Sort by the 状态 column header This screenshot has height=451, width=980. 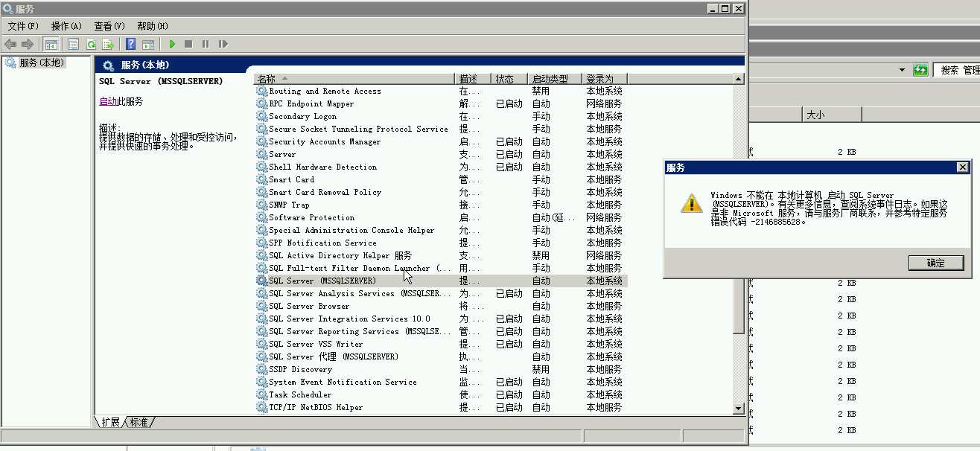point(510,79)
